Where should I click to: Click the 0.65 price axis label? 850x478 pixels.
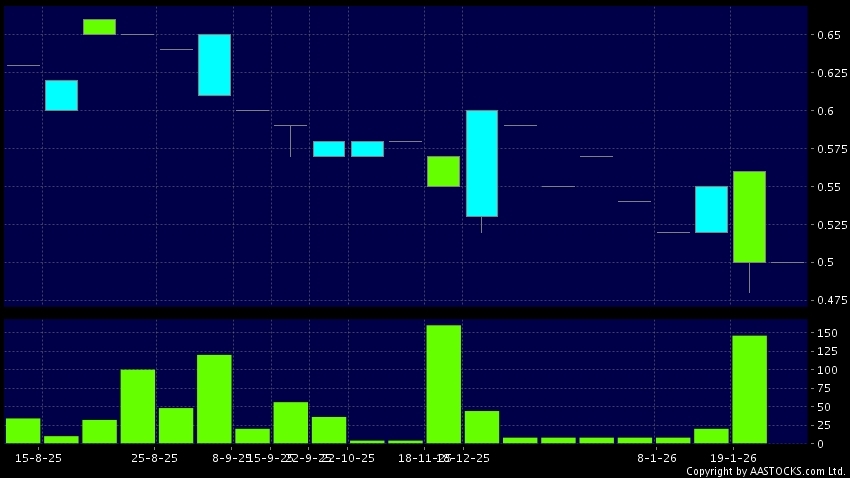[x=826, y=36]
